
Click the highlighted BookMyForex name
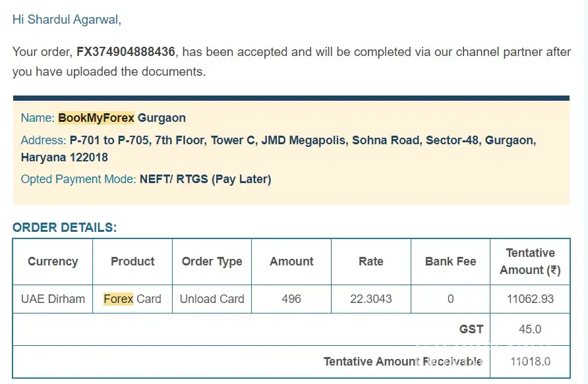coord(96,119)
